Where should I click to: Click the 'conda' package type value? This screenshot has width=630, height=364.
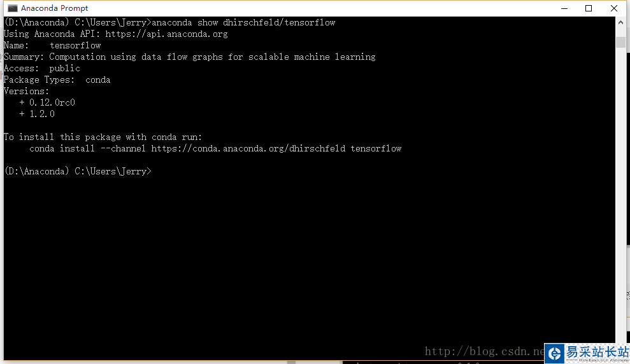tap(97, 80)
